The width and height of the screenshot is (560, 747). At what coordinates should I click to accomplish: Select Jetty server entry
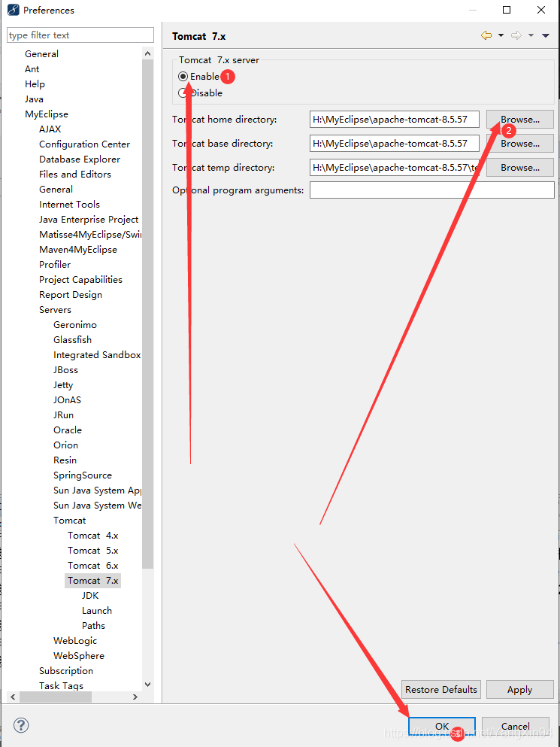tap(63, 385)
